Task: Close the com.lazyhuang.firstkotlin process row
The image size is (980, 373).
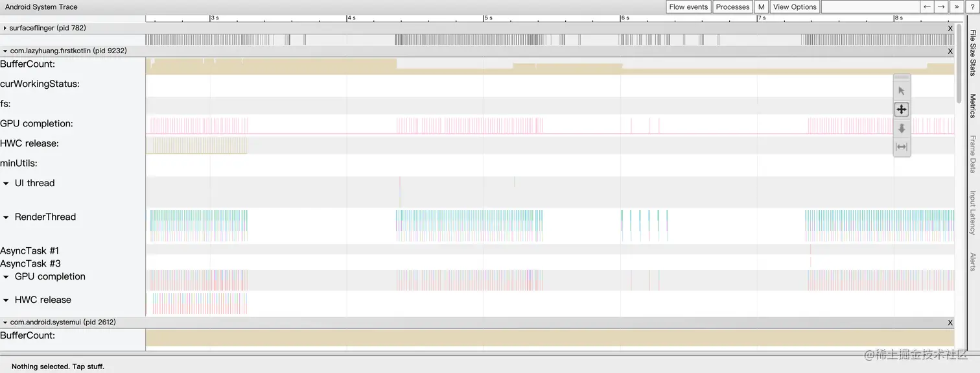Action: [950, 51]
